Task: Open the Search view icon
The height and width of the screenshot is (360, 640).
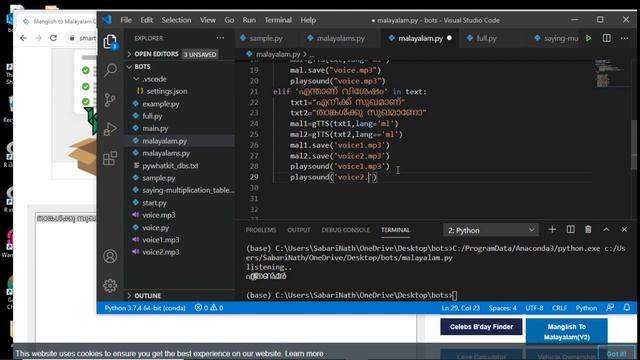Action: [x=110, y=70]
